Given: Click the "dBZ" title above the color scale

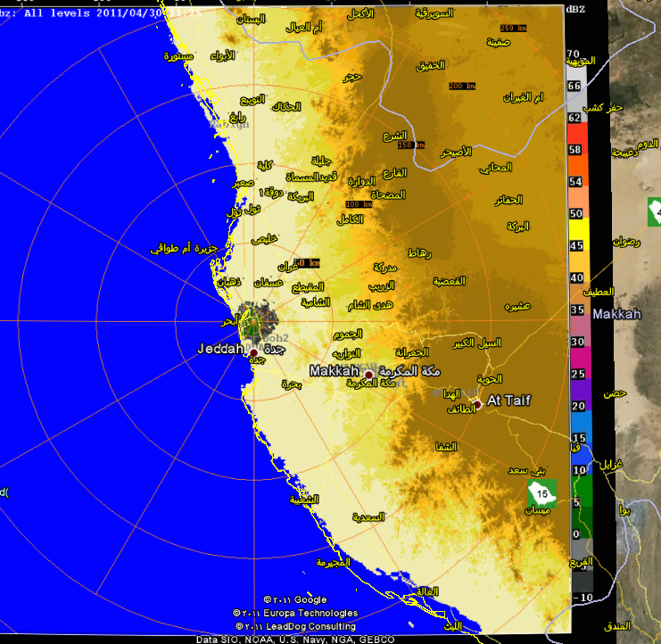Looking at the screenshot, I should [x=575, y=9].
